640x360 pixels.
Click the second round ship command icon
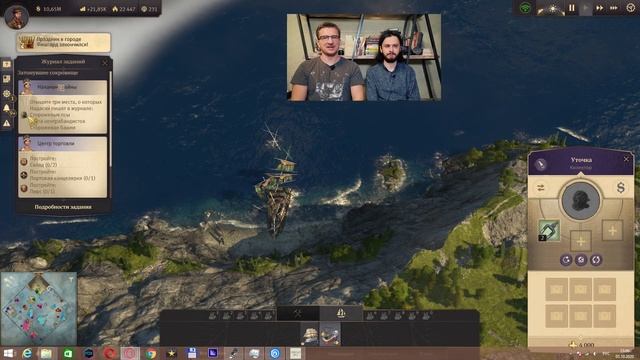coord(581,260)
